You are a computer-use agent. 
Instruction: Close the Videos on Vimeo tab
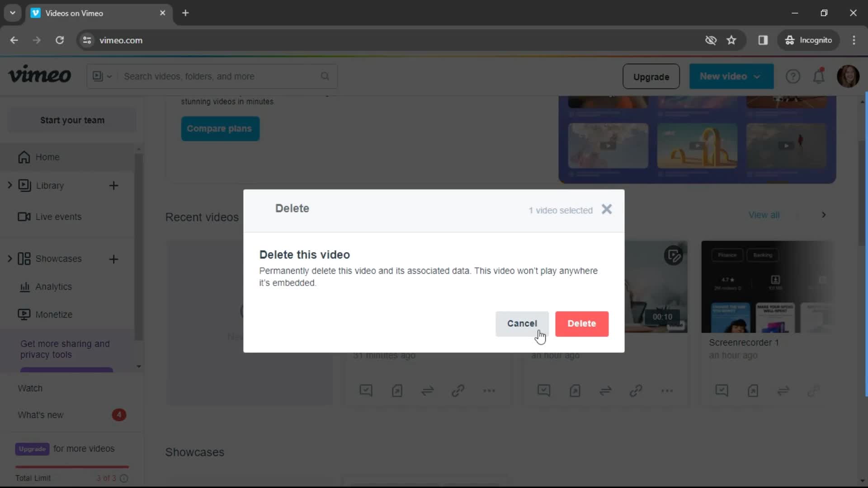coord(163,13)
